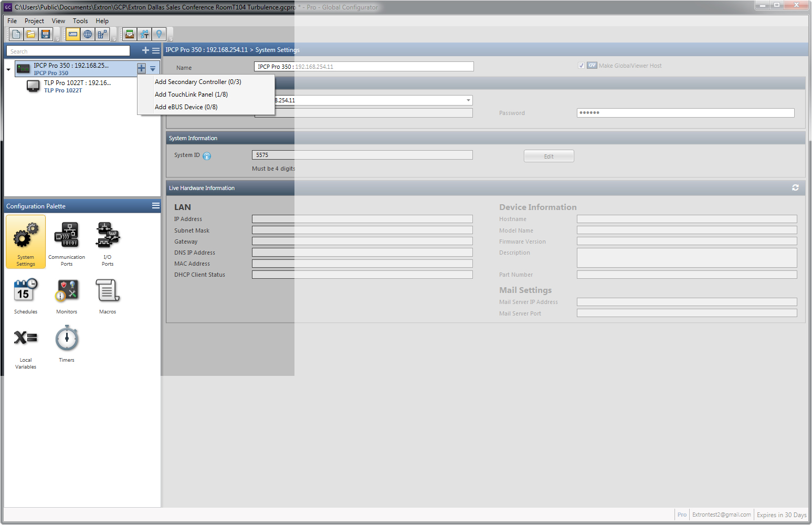Image resolution: width=812 pixels, height=525 pixels.
Task: Click the System ID info icon
Action: [x=207, y=156]
